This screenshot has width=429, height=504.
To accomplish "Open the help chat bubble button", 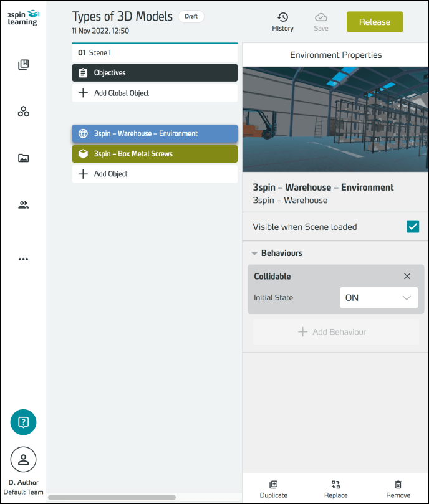I will click(23, 422).
